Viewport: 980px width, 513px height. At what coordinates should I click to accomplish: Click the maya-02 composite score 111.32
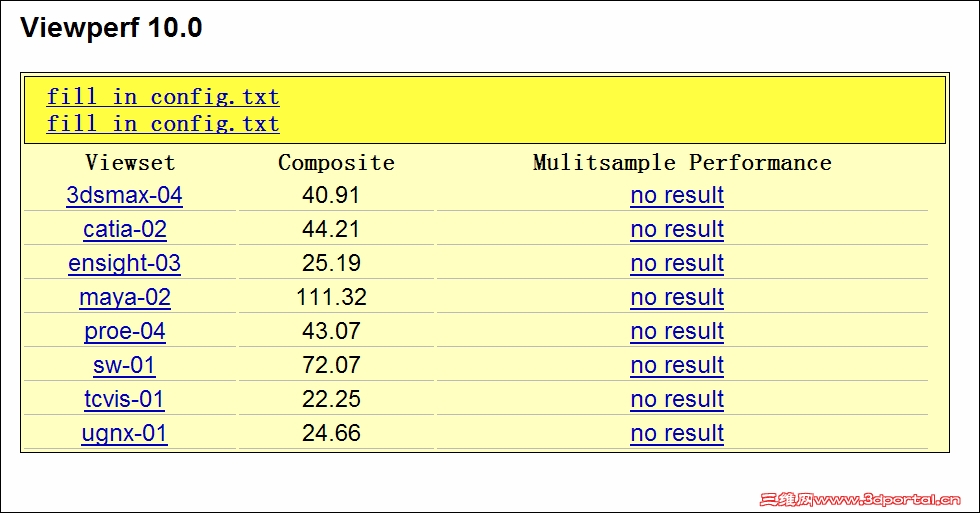tap(331, 297)
